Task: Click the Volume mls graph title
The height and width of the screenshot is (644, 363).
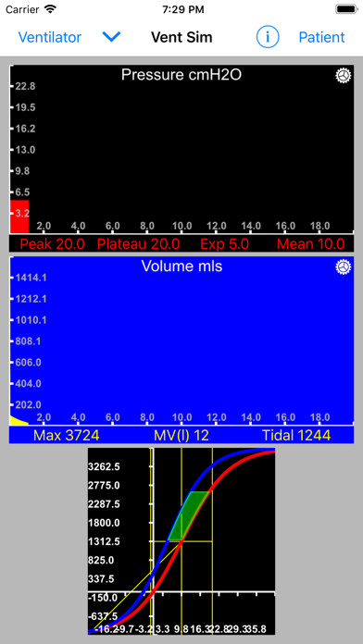Action: pyautogui.click(x=181, y=266)
